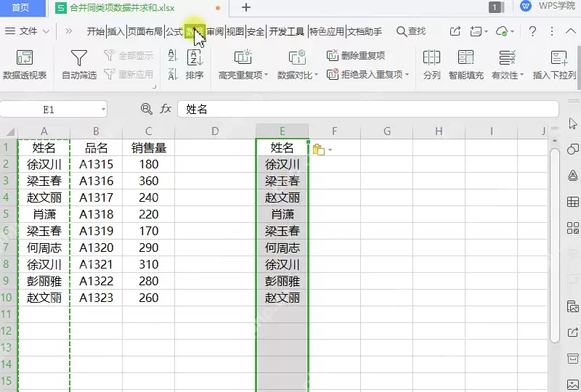Switch to the Review (审阅) tab

click(215, 31)
